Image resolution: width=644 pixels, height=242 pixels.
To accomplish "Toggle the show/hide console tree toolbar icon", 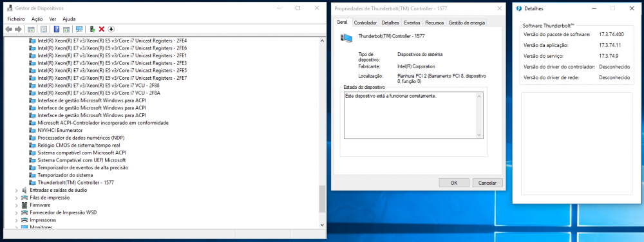I will click(31, 29).
